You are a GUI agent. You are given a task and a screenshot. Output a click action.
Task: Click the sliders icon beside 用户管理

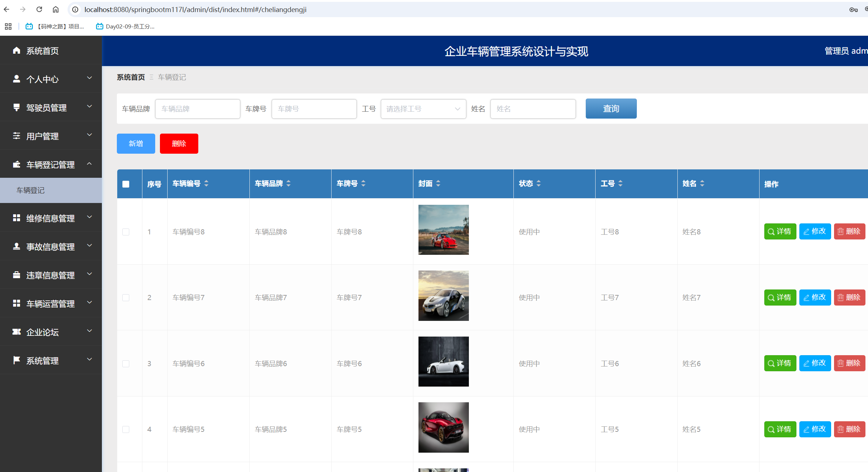click(x=16, y=136)
